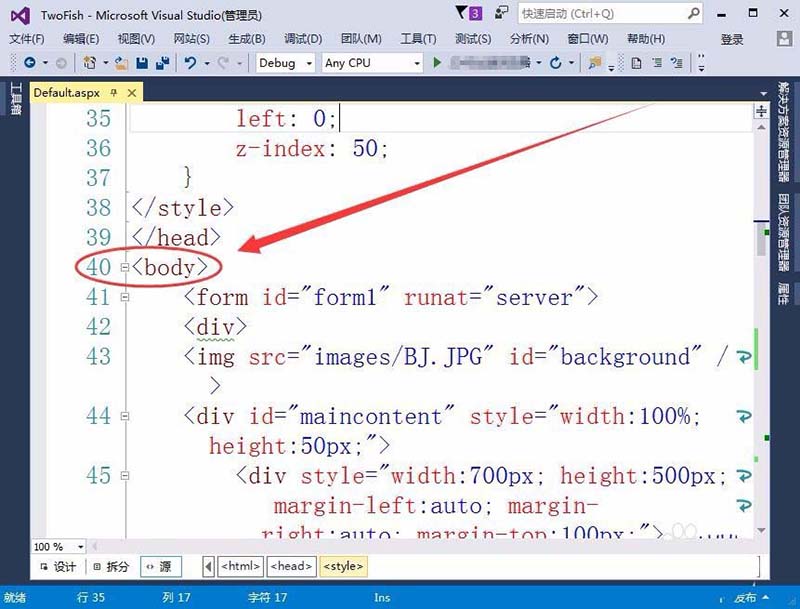This screenshot has height=609, width=800.
Task: Click the 登录 sign-in link
Action: tap(732, 39)
